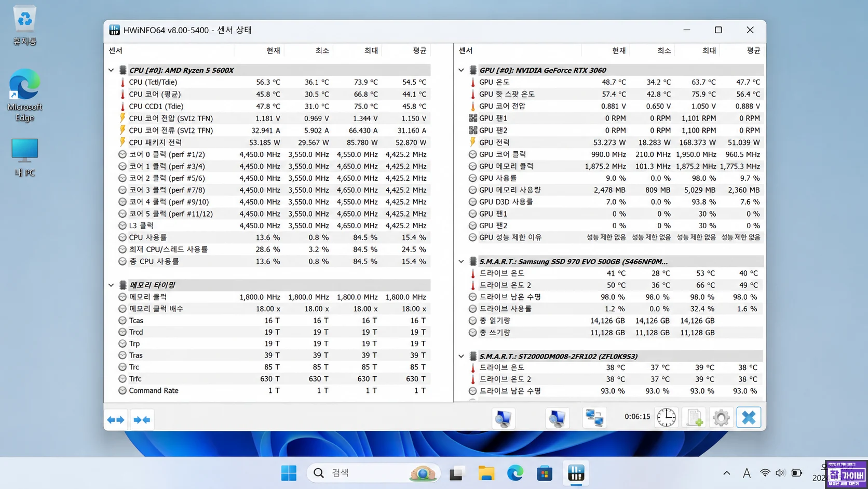The image size is (868, 489).
Task: Click the chip icon next to 메모리 타이밍
Action: point(123,285)
